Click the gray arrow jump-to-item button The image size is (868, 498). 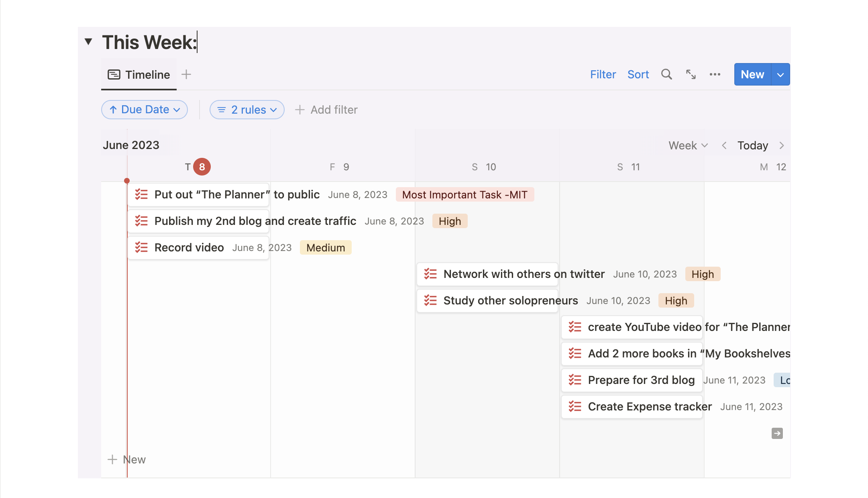click(x=777, y=433)
